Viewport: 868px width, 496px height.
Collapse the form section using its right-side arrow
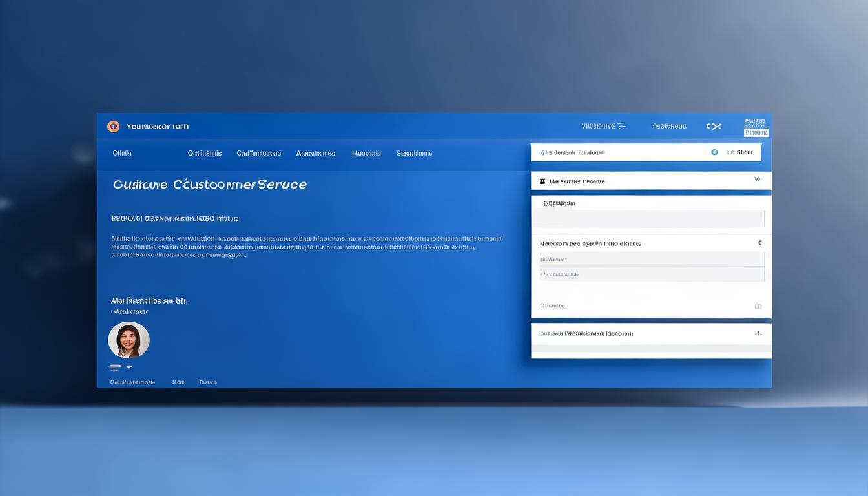point(759,243)
